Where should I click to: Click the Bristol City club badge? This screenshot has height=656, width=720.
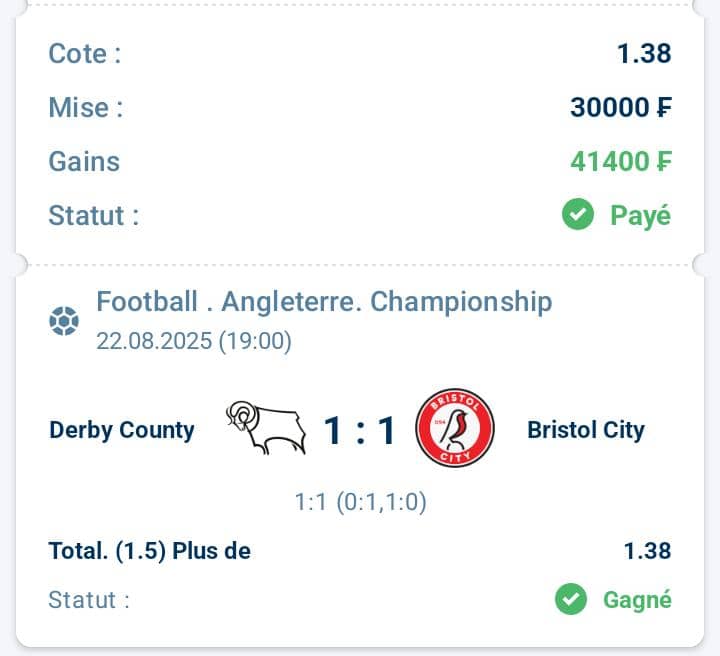pyautogui.click(x=455, y=430)
